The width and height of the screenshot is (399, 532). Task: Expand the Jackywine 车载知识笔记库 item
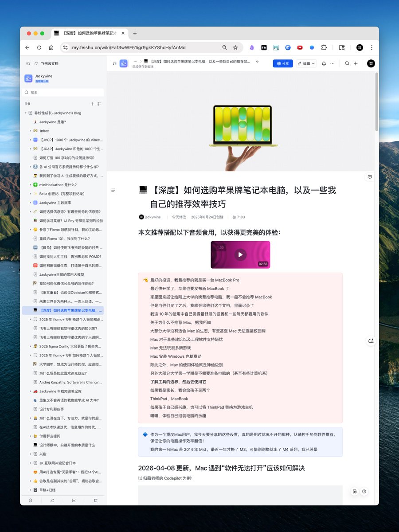pyautogui.click(x=31, y=391)
